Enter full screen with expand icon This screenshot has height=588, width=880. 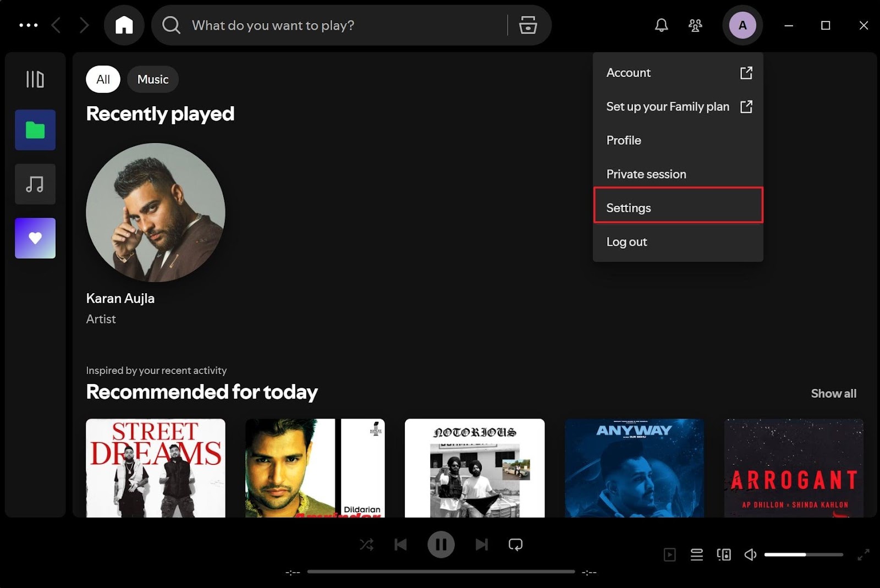coord(864,554)
